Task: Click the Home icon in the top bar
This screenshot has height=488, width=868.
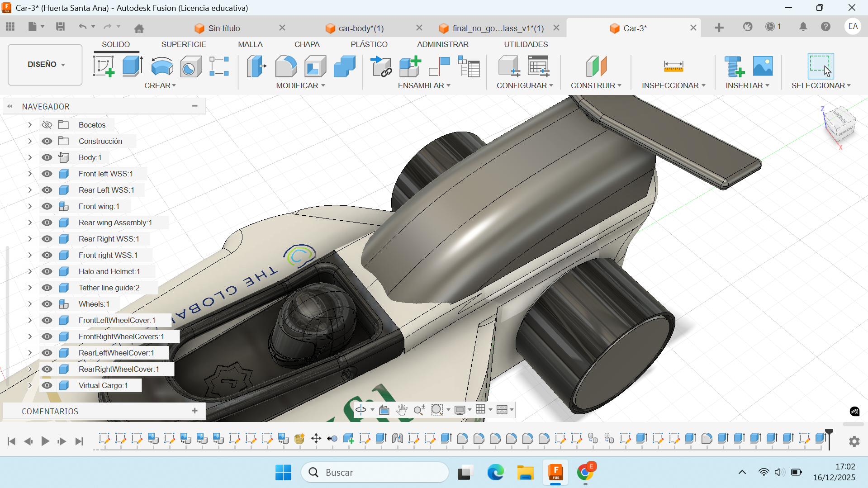Action: click(x=139, y=28)
